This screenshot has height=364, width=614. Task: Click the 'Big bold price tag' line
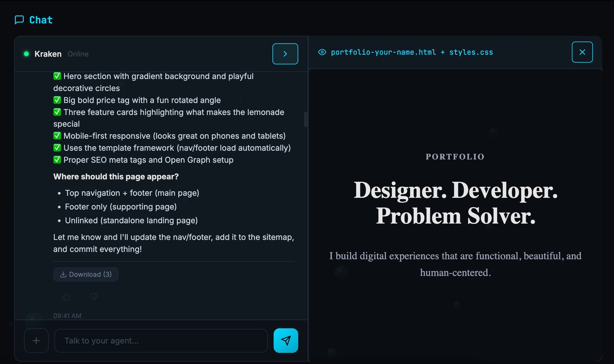click(137, 100)
